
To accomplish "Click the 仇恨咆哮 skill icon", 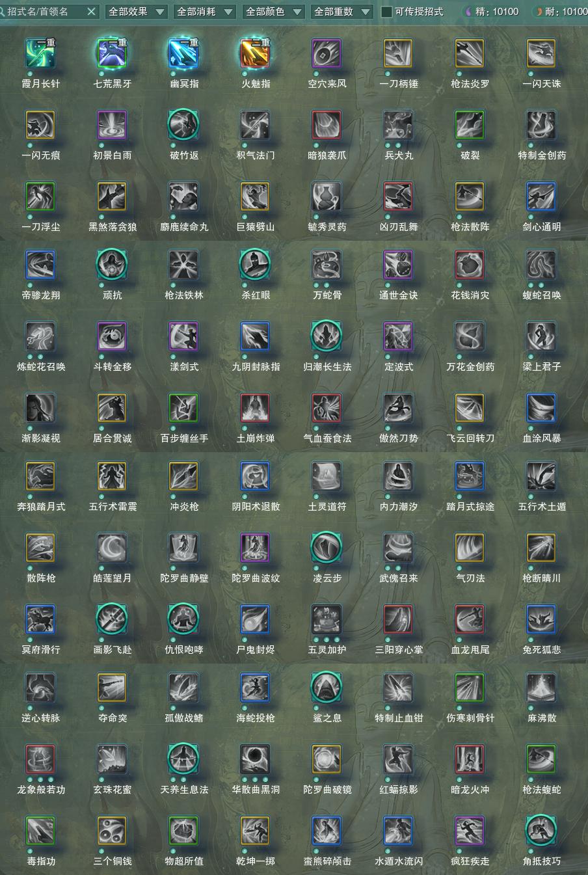I will [x=184, y=620].
